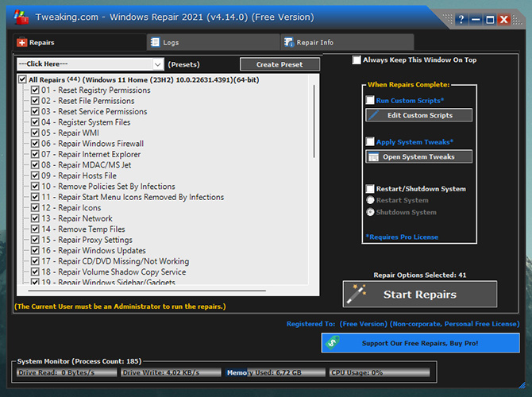Click the Edit Custom Scripts button
This screenshot has width=532, height=397.
[x=418, y=115]
